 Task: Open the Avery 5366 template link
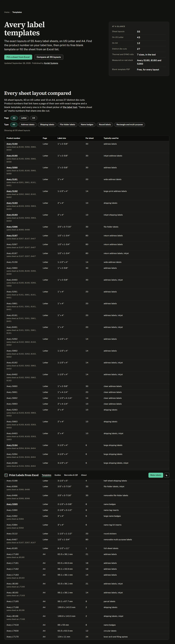coord(12,227)
